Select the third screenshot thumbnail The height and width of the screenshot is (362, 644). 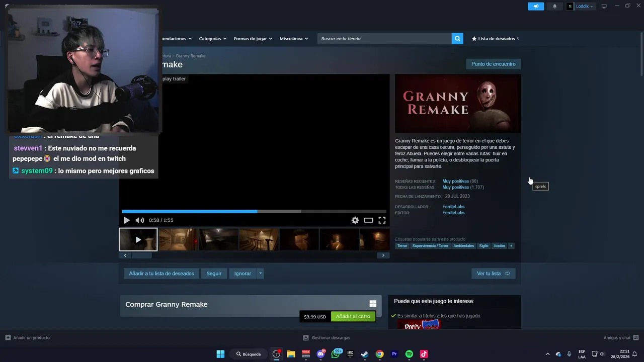point(219,239)
